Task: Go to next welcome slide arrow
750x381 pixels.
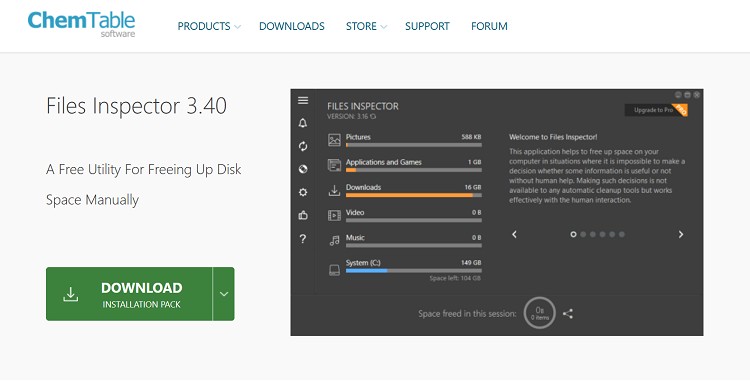Action: (x=681, y=234)
